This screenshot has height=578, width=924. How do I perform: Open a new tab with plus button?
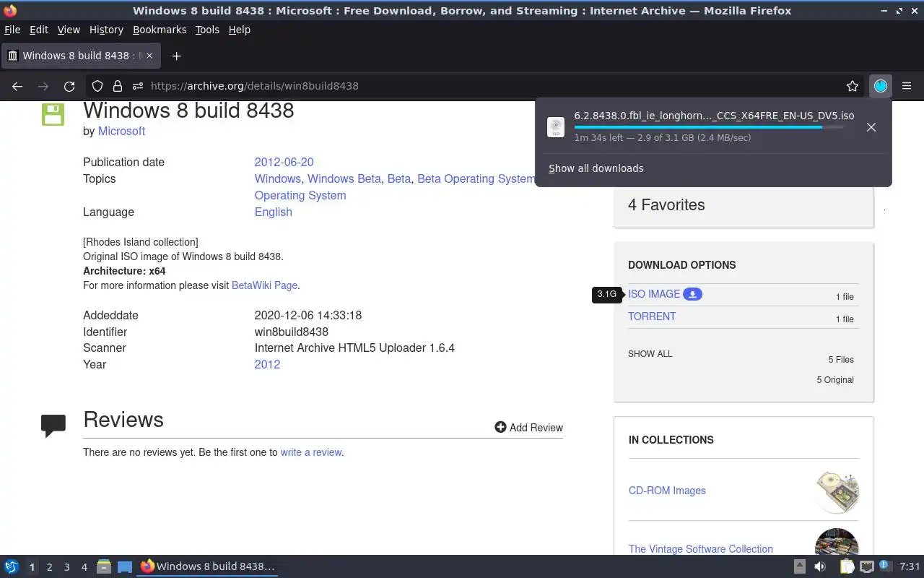tap(176, 56)
